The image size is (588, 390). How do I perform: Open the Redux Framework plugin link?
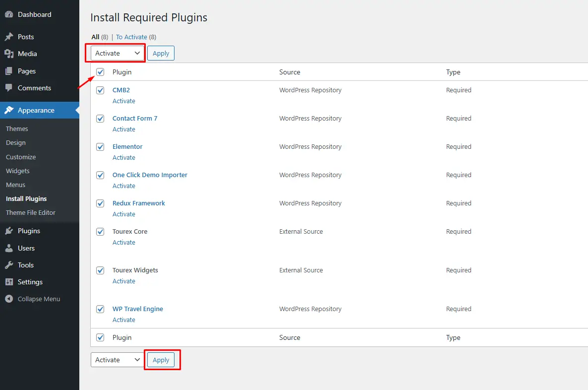[x=139, y=203]
